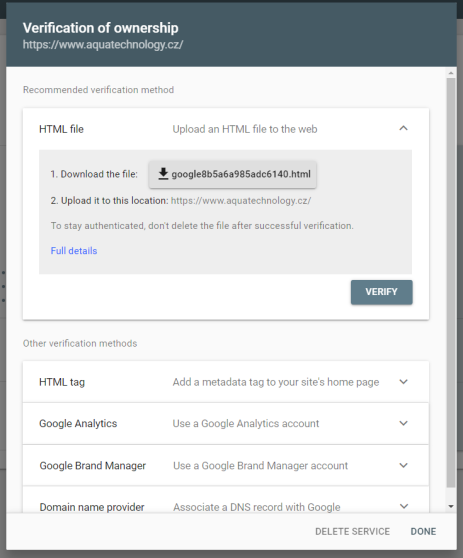Select the HTML tag row label
463x558 pixels.
click(x=62, y=382)
